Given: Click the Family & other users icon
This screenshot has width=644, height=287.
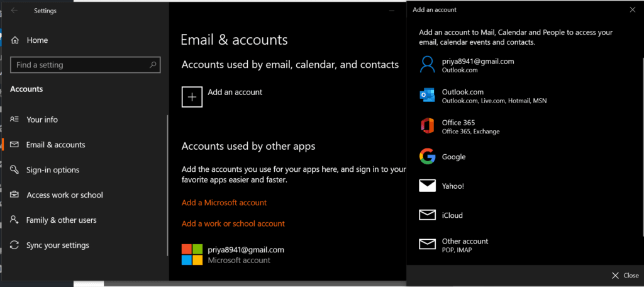Looking at the screenshot, I should (x=14, y=220).
